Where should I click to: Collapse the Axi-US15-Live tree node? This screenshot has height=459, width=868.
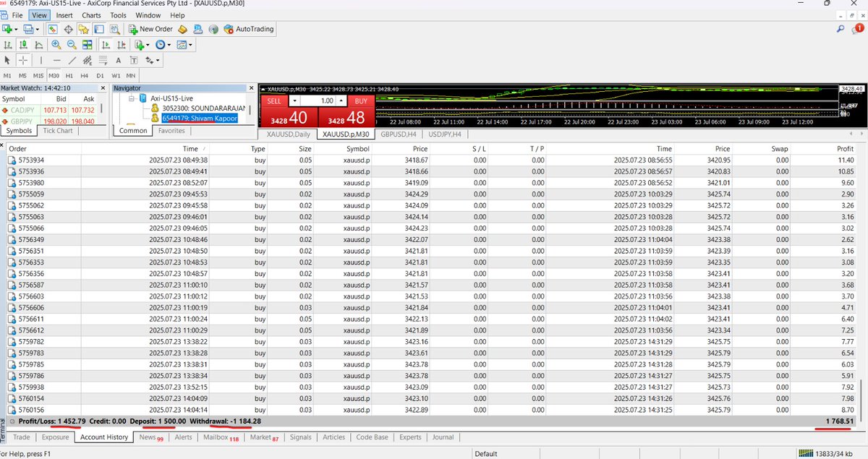point(132,98)
